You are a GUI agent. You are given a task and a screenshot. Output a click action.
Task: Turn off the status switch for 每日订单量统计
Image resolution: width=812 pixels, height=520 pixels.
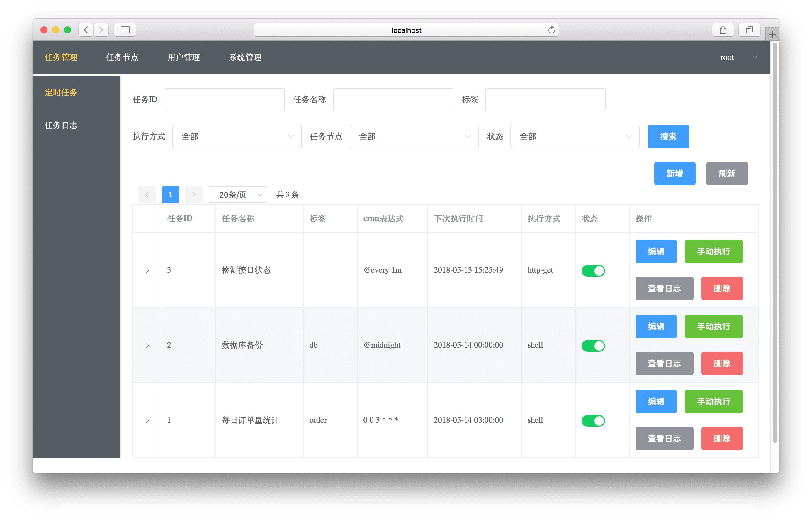[x=593, y=421]
